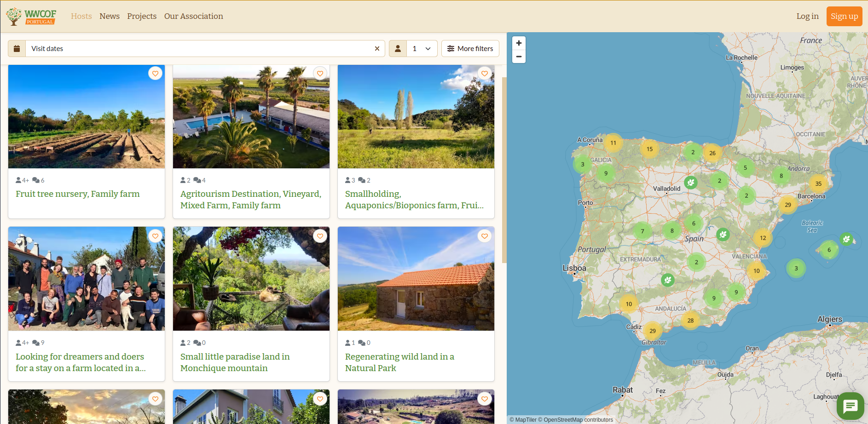
Task: Clear the Visit dates field with the X
Action: [376, 48]
